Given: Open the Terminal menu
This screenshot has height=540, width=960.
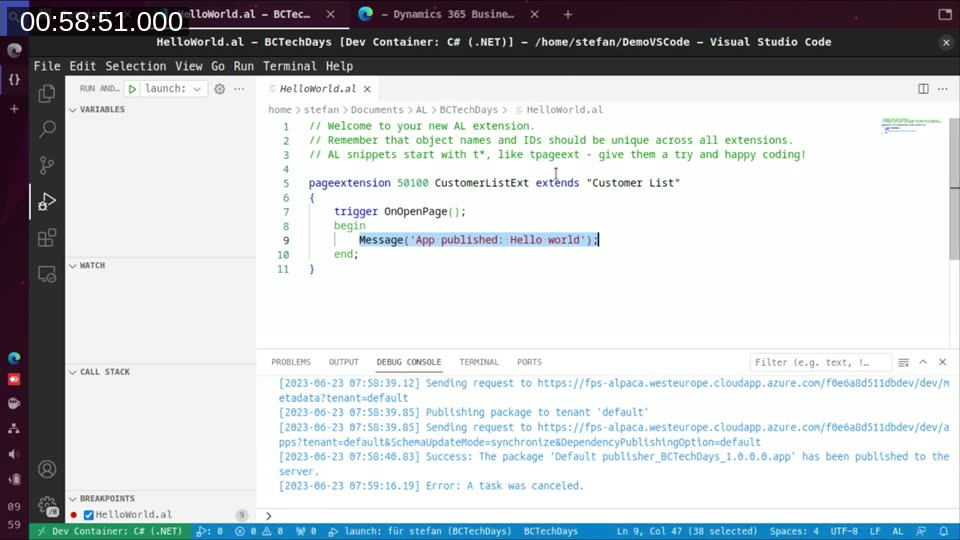Looking at the screenshot, I should 290,66.
